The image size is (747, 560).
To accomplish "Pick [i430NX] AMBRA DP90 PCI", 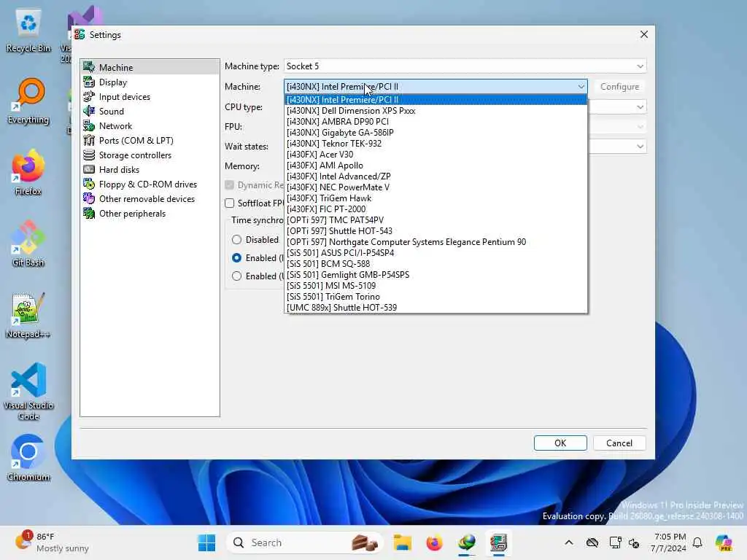I will [x=436, y=122].
